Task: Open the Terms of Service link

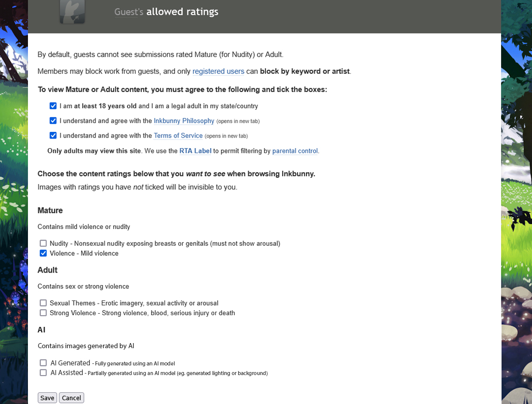Action: click(x=178, y=136)
